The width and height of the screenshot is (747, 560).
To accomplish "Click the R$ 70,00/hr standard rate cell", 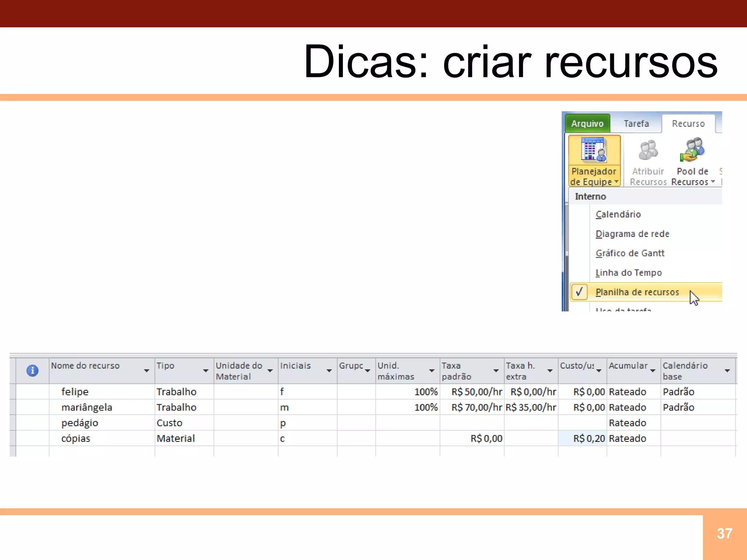I will pyautogui.click(x=472, y=407).
